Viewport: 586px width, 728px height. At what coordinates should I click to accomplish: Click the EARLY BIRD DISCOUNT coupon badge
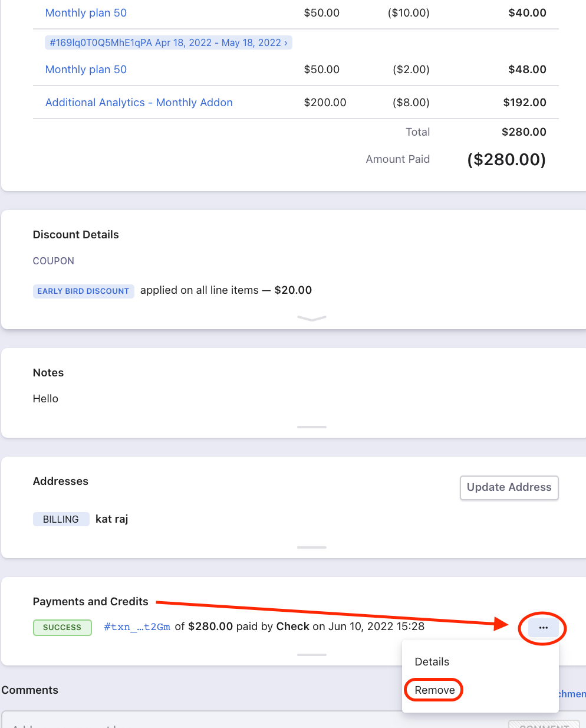tap(83, 291)
